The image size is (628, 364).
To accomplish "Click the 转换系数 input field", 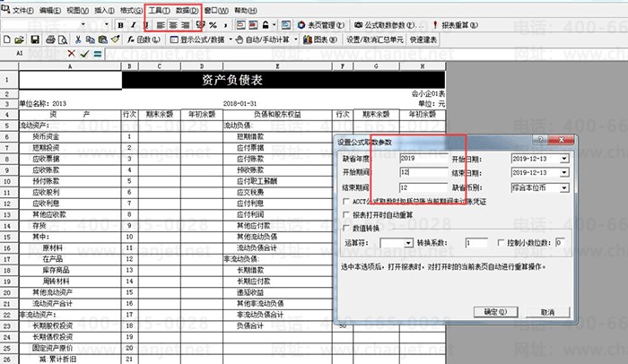I will (x=476, y=243).
